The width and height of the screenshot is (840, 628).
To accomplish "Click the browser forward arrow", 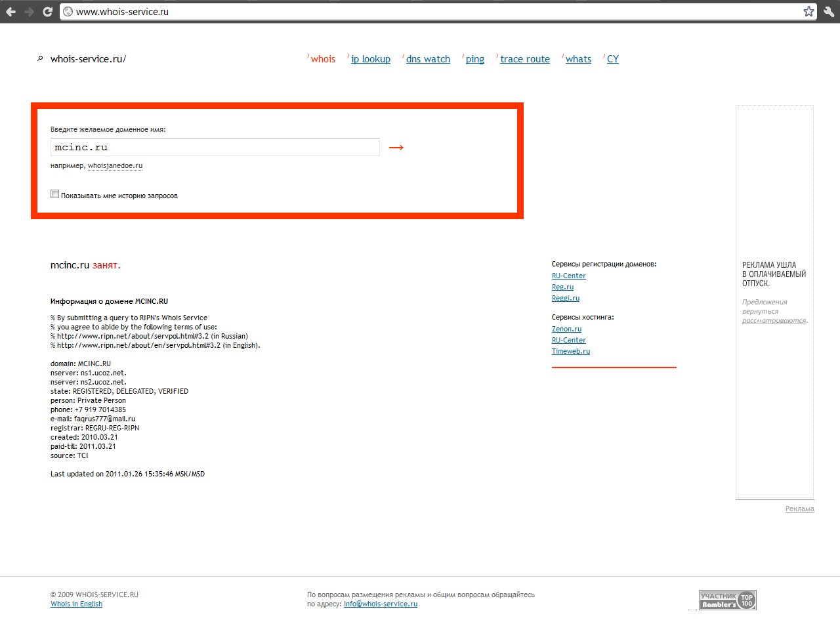I will pyautogui.click(x=29, y=12).
